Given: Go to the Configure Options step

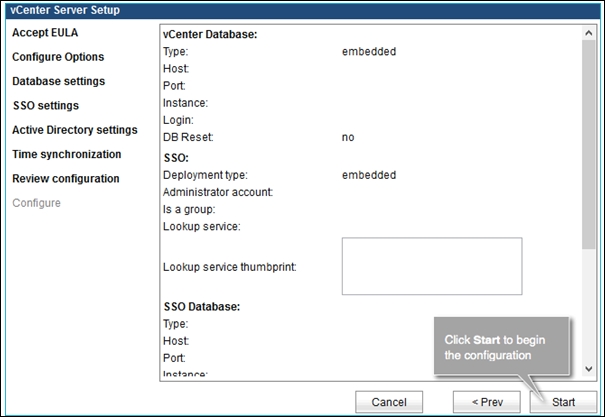Looking at the screenshot, I should [58, 57].
